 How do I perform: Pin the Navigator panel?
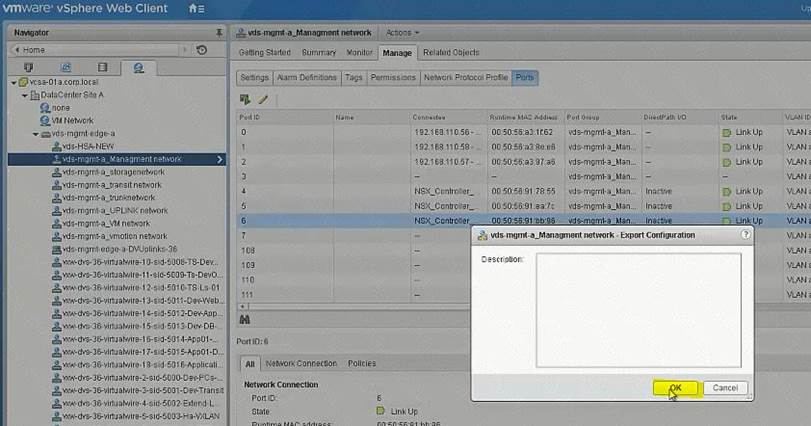coord(220,33)
